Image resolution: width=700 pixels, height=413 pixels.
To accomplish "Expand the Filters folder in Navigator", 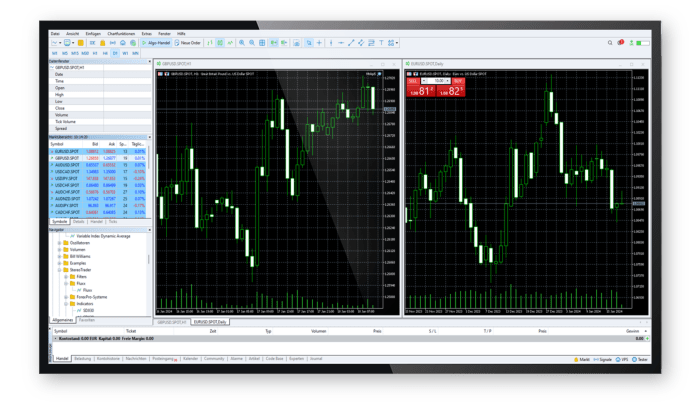I will 66,277.
